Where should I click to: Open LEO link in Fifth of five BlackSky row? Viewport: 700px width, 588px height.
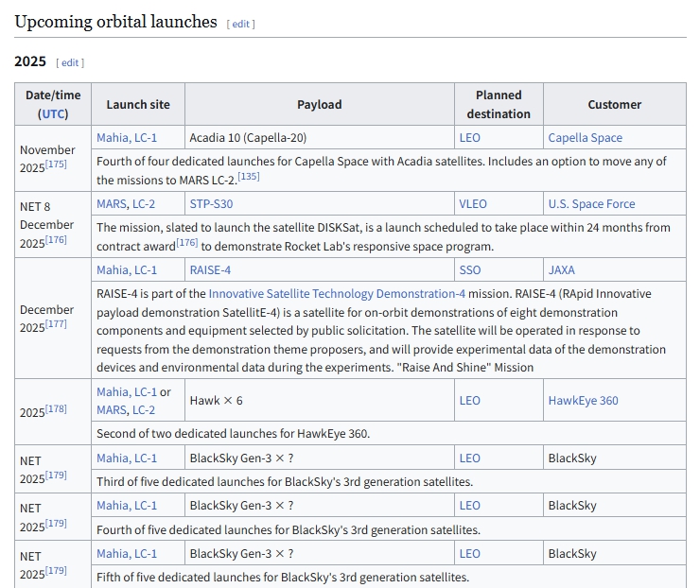[x=469, y=553]
